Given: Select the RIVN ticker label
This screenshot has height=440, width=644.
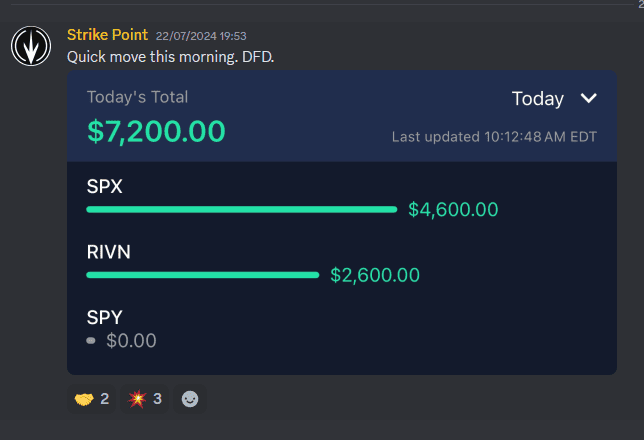Looking at the screenshot, I should pos(108,252).
